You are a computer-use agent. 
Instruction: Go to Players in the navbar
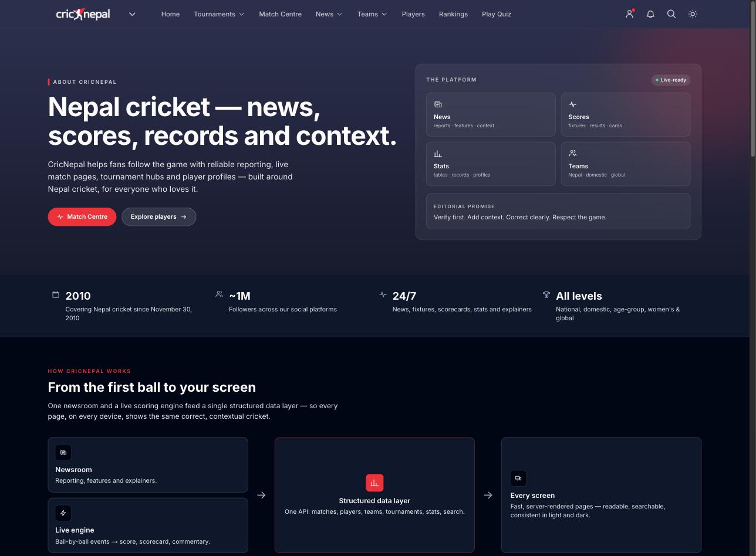point(413,14)
